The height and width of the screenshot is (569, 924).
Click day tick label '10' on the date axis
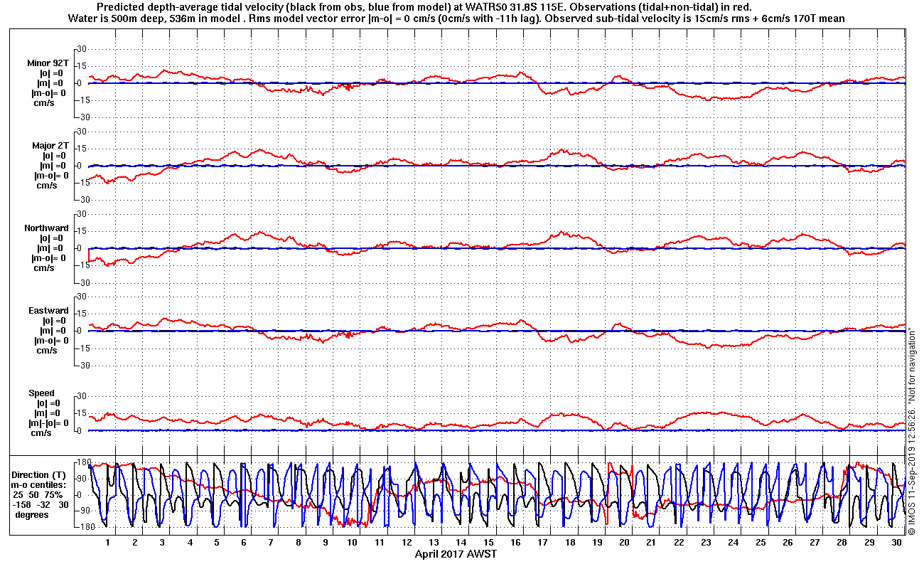pyautogui.click(x=353, y=542)
